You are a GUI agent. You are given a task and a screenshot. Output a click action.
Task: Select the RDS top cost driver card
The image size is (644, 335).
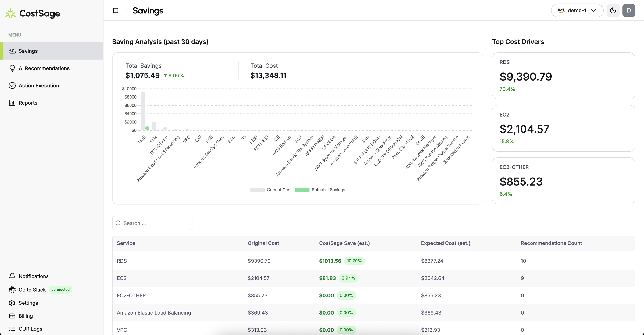tap(563, 76)
